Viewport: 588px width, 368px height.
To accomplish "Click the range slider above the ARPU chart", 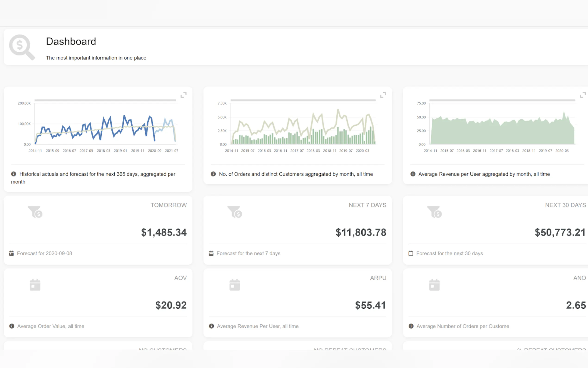I will coord(502,100).
